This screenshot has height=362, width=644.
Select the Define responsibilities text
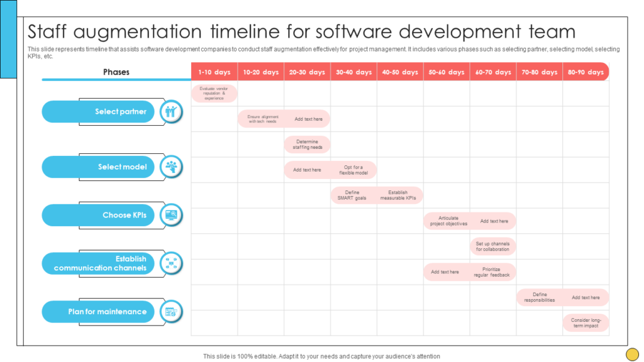pyautogui.click(x=540, y=297)
